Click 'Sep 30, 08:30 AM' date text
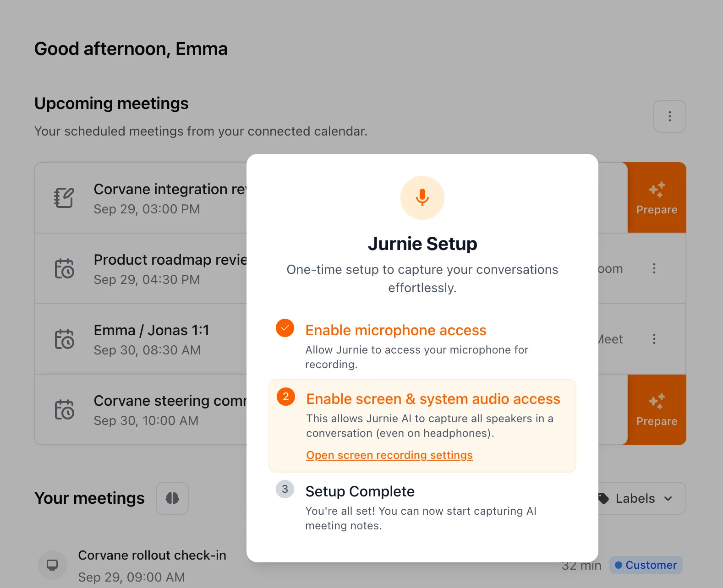 [x=147, y=350]
